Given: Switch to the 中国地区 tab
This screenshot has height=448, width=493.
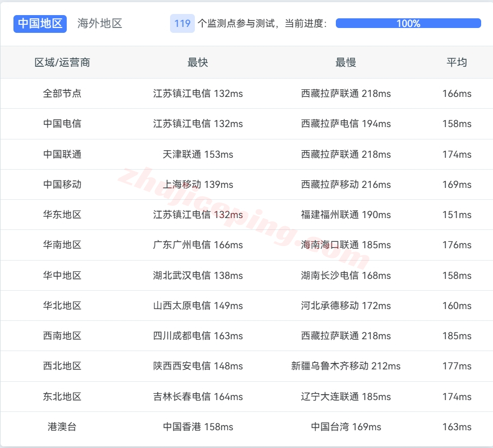Looking at the screenshot, I should coord(40,24).
